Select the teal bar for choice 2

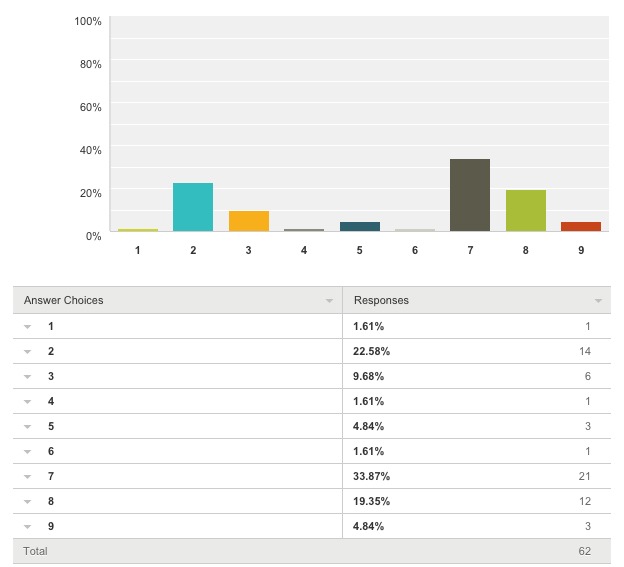click(x=193, y=207)
